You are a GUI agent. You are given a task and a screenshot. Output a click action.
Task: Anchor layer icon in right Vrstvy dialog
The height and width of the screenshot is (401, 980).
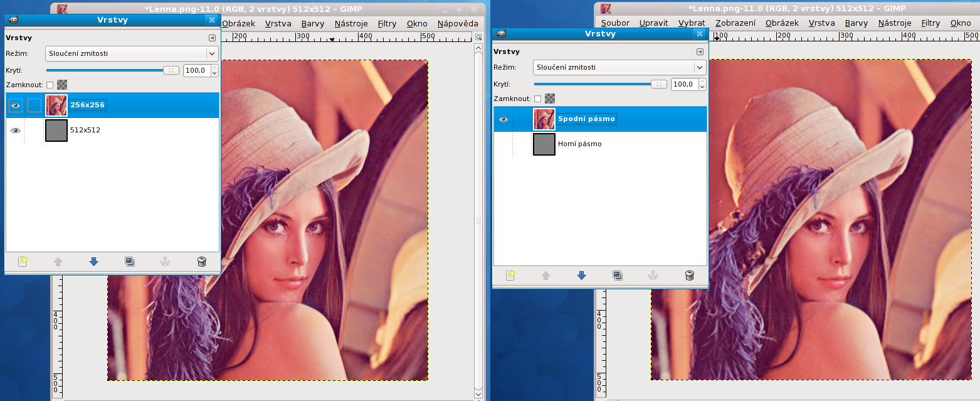pyautogui.click(x=653, y=275)
